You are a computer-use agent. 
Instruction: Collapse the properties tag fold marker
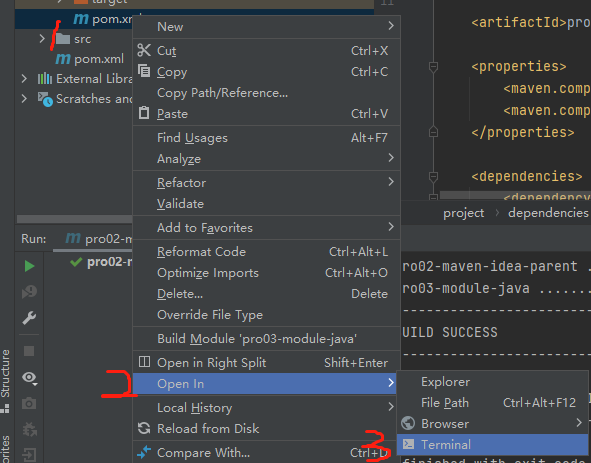pos(433,67)
